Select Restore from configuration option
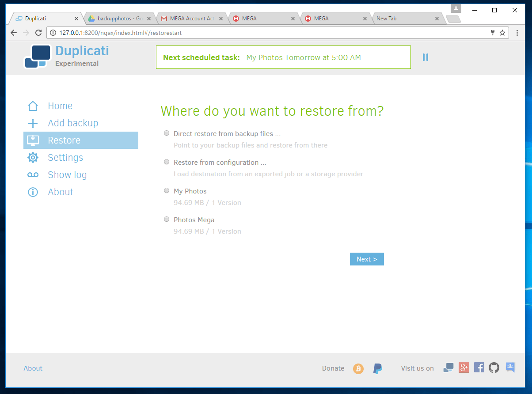This screenshot has width=532, height=394. click(x=167, y=162)
